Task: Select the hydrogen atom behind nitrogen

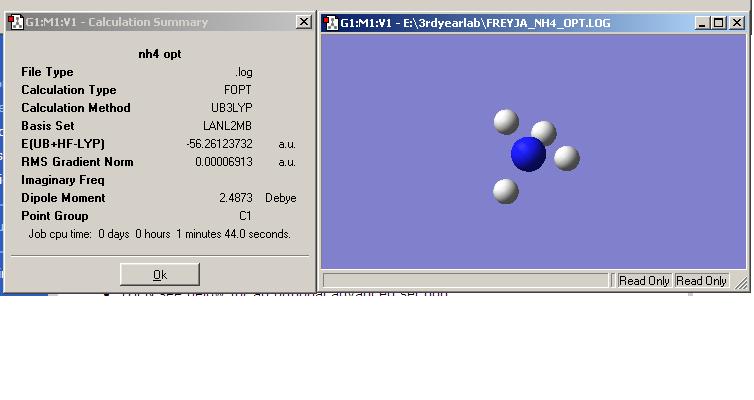Action: coord(545,131)
